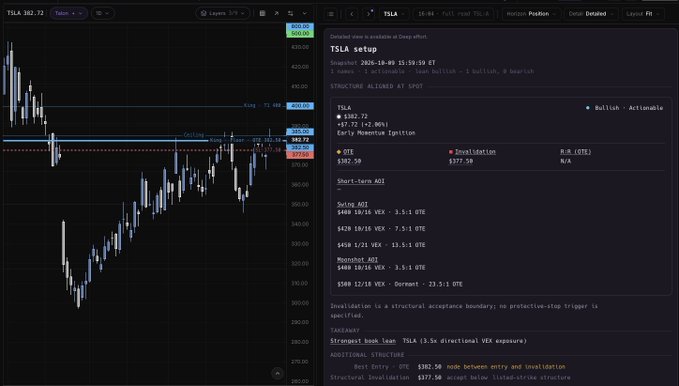Open the chart grid/table icon in the toolbar
The height and width of the screenshot is (386, 679).
click(x=262, y=13)
